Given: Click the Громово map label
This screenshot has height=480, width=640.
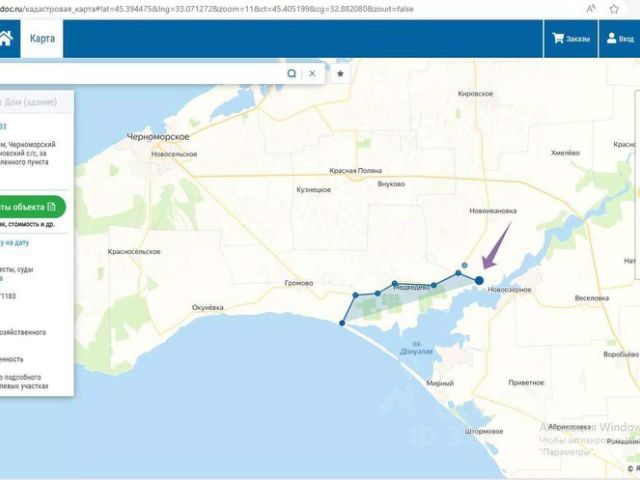Looking at the screenshot, I should (x=299, y=283).
